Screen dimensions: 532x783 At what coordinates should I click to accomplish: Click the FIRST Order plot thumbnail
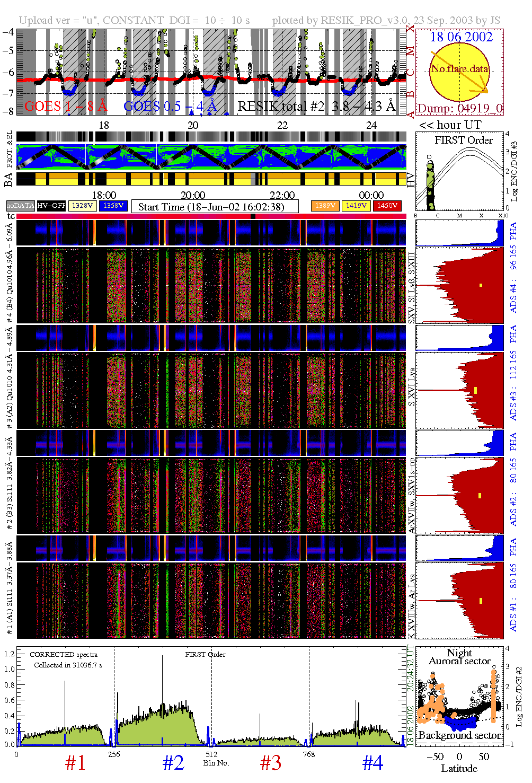pyautogui.click(x=460, y=172)
